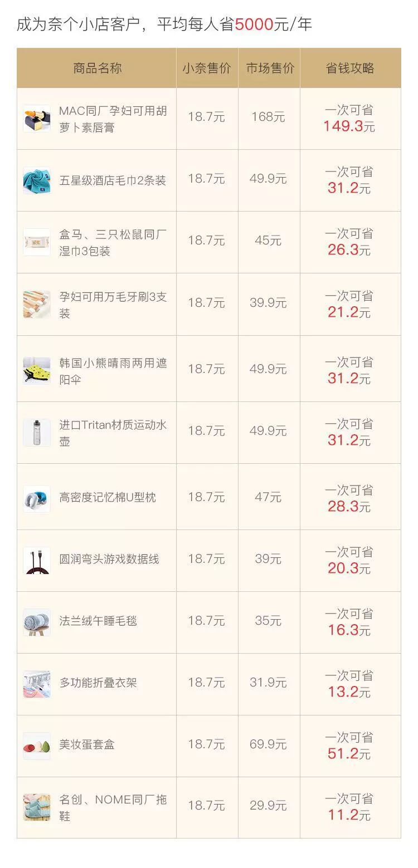Screen dimensions: 418x868
Task: Open the 五星级酒店毛巾2条装 product link
Action: [x=113, y=181]
